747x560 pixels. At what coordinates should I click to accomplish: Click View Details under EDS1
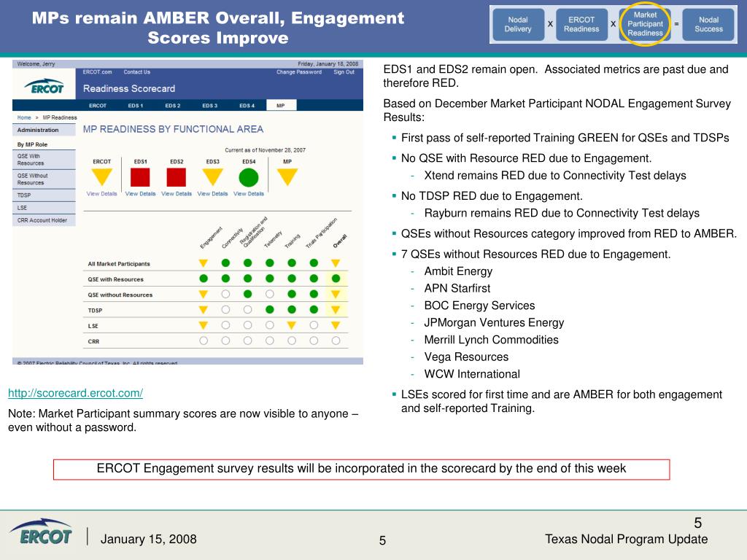(x=140, y=194)
